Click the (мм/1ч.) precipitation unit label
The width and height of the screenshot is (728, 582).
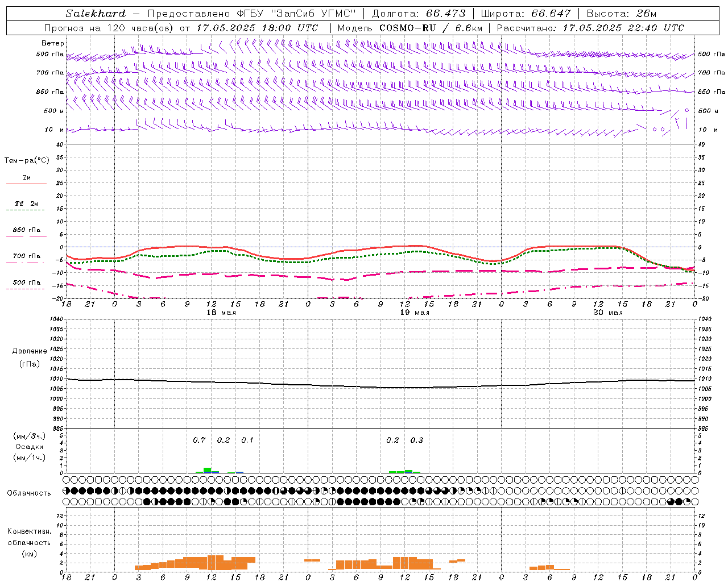29,458
